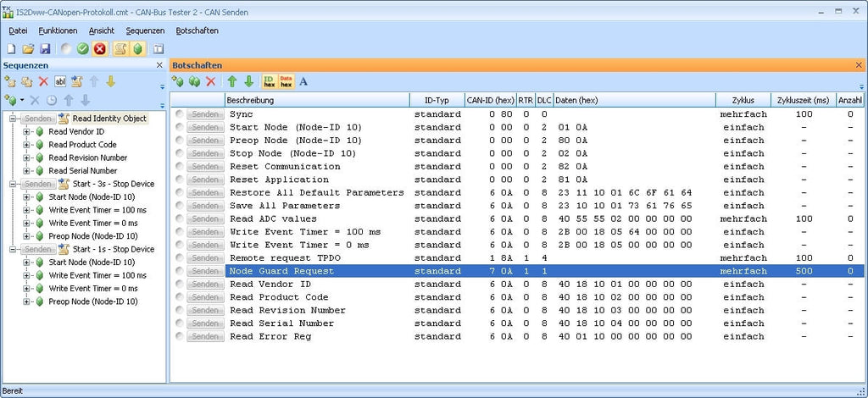
Task: Move sequence down with yellow arrow
Action: click(x=111, y=82)
